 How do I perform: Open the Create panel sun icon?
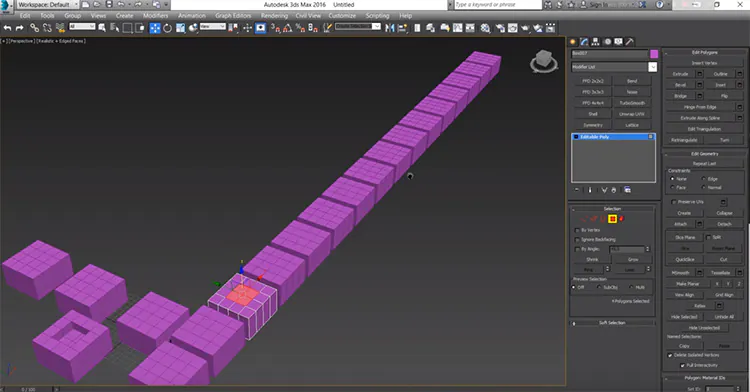(x=573, y=42)
